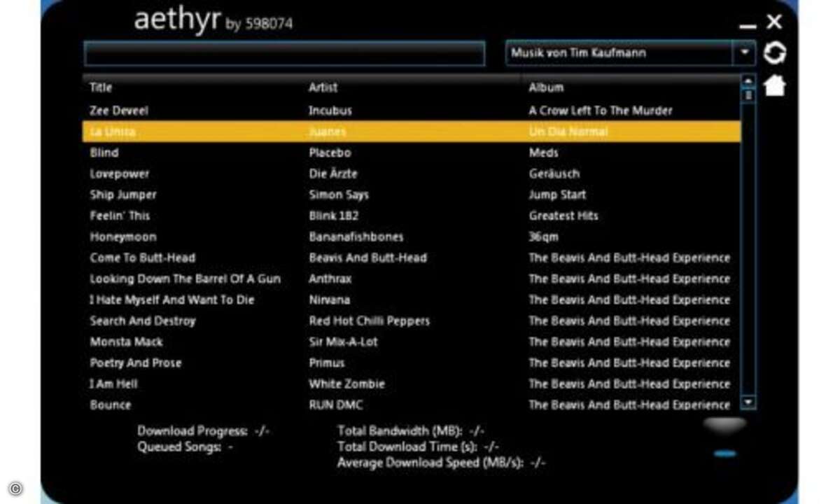Click the artist White Zombie
The width and height of the screenshot is (840, 504).
tap(346, 384)
